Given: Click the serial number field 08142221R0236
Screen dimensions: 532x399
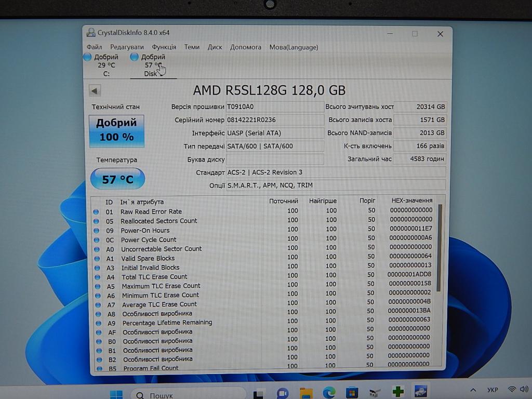Looking at the screenshot, I should (275, 120).
